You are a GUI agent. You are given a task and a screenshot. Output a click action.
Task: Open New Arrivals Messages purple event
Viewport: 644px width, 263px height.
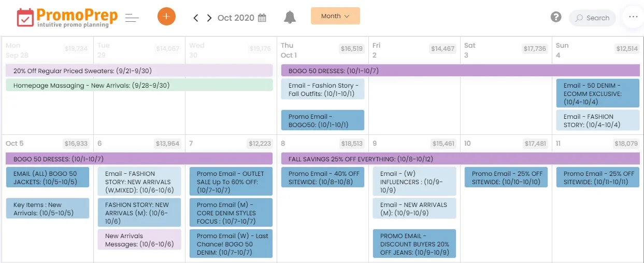[139, 240]
